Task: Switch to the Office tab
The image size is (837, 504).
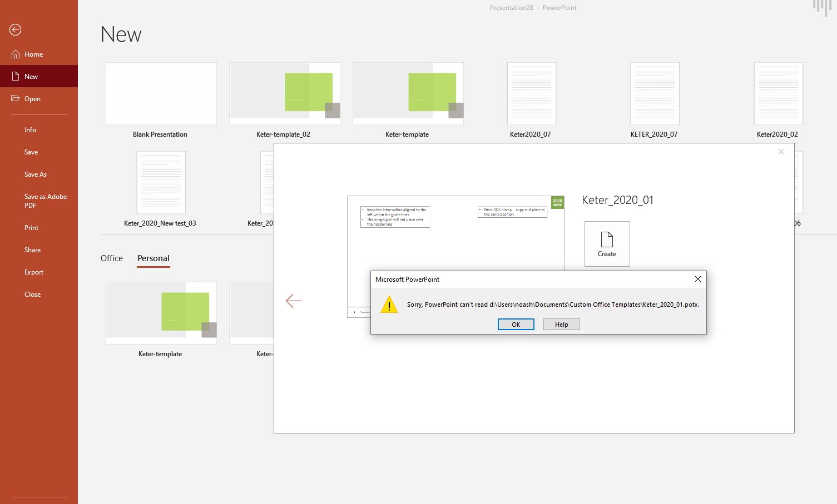Action: point(112,258)
